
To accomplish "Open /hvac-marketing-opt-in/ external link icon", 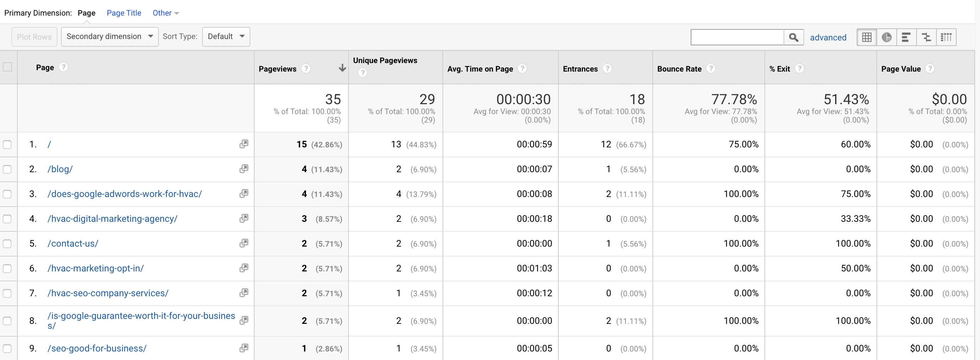I will [x=244, y=268].
